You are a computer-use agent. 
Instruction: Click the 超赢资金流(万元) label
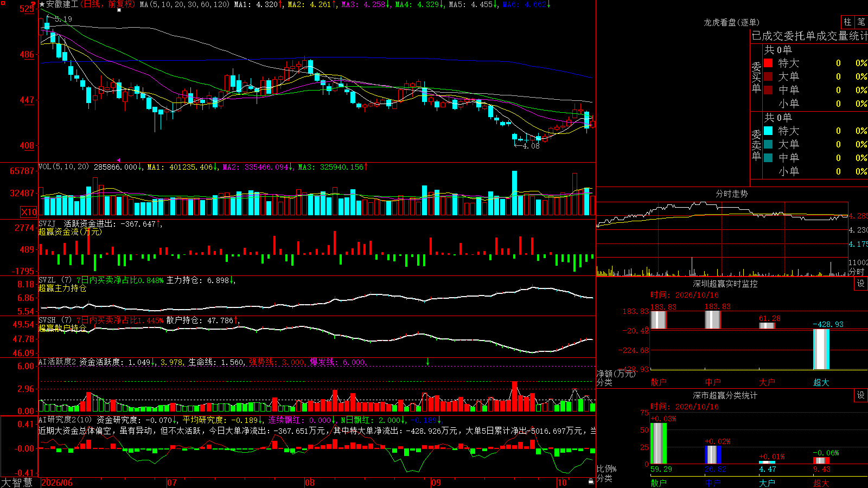click(69, 232)
